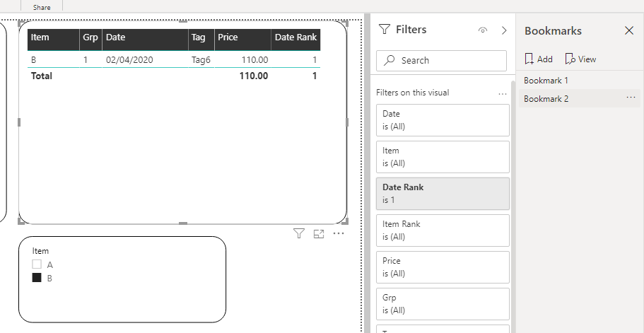Sort by the Price column header
644x333 pixels.
tap(242, 40)
